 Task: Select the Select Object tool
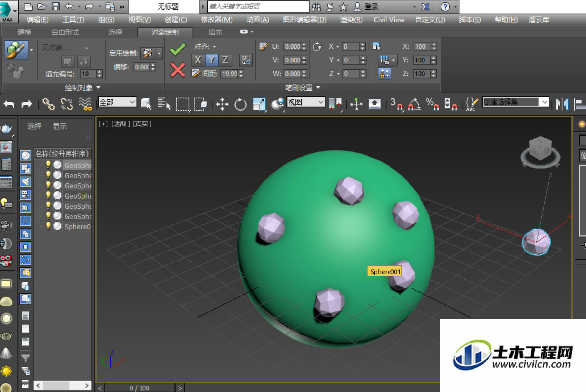click(x=146, y=104)
